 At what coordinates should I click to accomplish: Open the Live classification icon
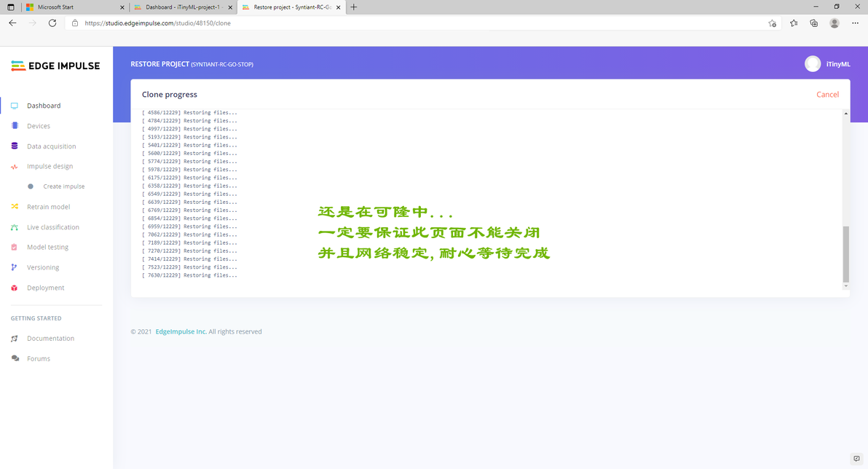click(15, 227)
